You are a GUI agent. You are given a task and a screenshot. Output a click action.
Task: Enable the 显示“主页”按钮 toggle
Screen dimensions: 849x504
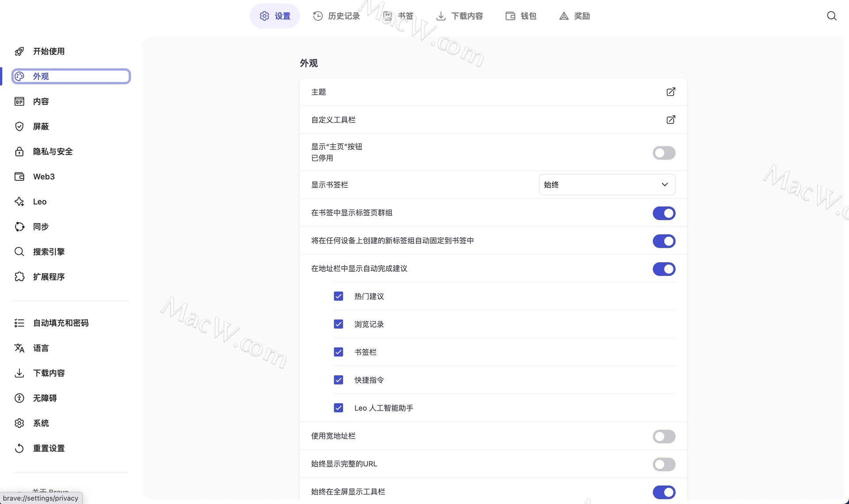click(x=664, y=153)
